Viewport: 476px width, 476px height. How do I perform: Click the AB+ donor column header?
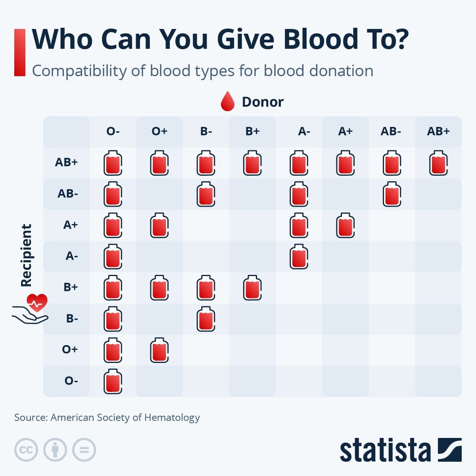[x=438, y=131]
